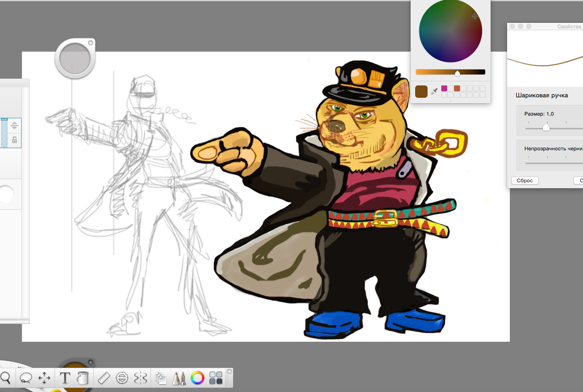Adjust the orange-to-black luminance slider
Image resolution: width=583 pixels, height=392 pixels.
coord(450,72)
